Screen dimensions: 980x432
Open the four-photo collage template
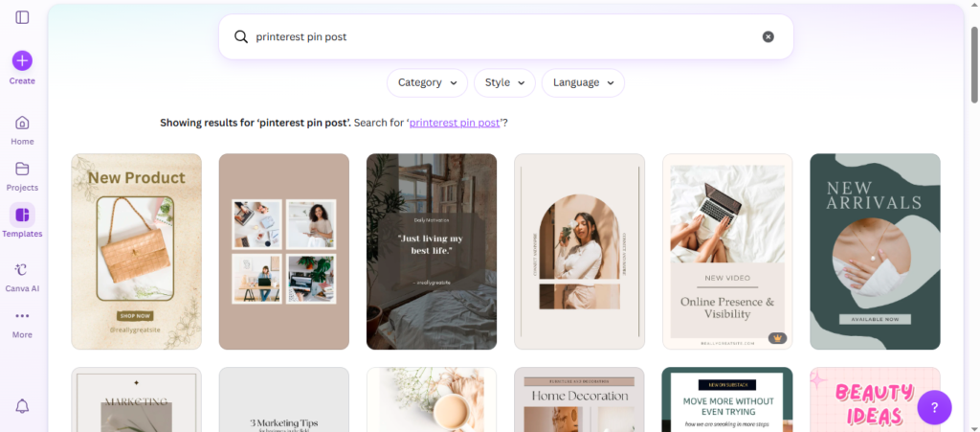pyautogui.click(x=283, y=251)
